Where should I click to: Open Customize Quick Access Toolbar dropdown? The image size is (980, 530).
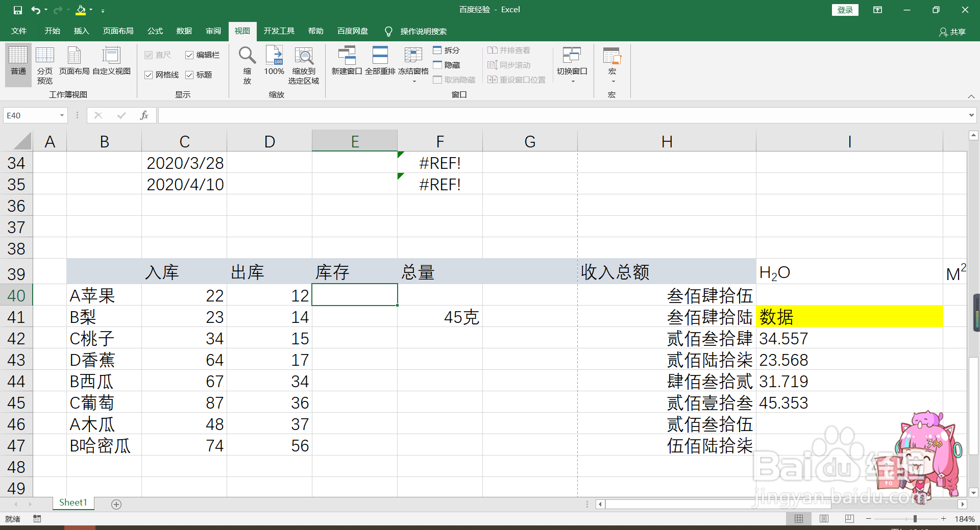tap(103, 10)
